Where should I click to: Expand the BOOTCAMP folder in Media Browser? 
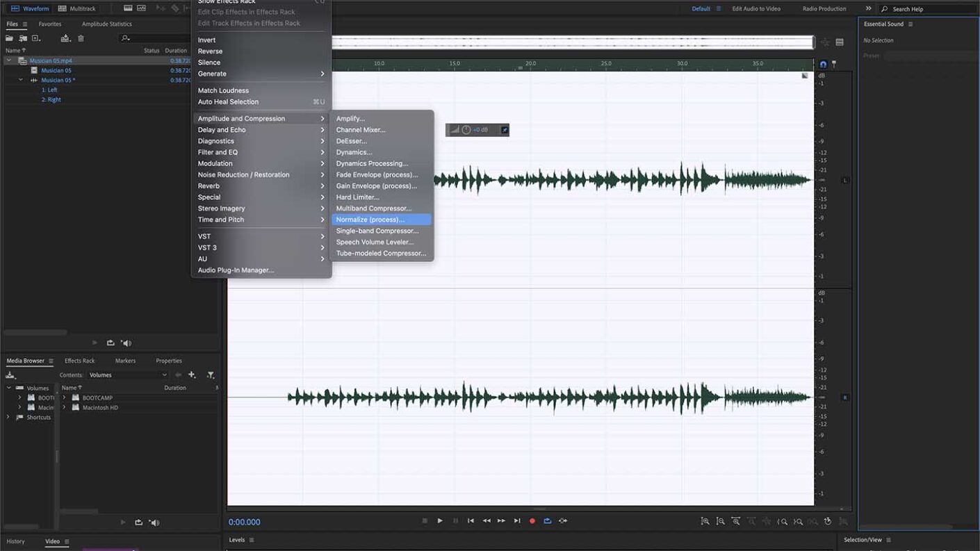coord(64,397)
